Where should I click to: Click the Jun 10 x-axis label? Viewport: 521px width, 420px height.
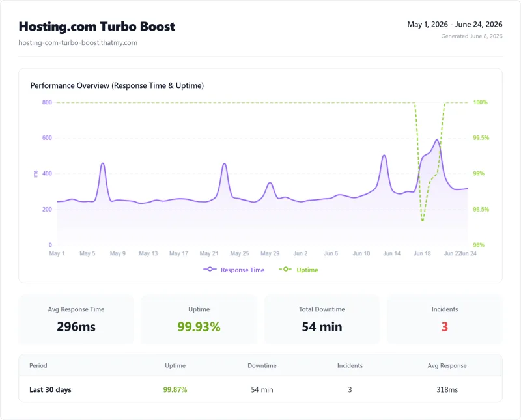coord(361,253)
